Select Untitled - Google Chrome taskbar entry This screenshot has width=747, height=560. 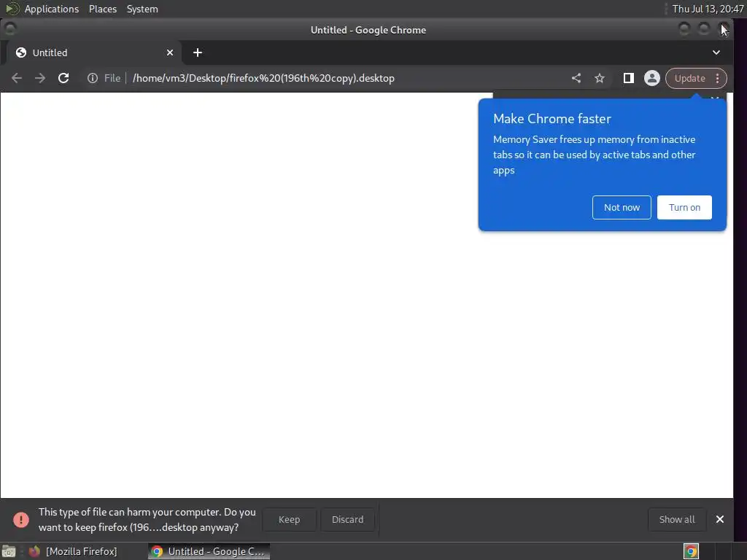pyautogui.click(x=209, y=551)
